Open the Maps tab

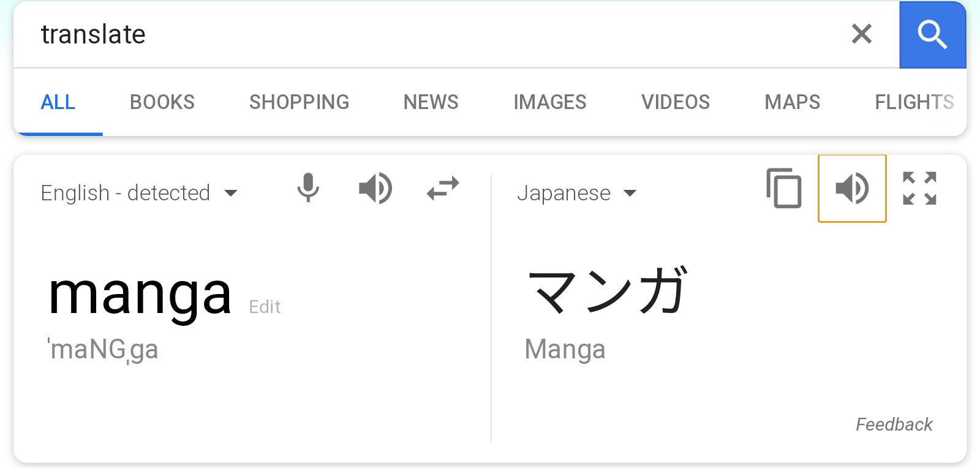(792, 102)
